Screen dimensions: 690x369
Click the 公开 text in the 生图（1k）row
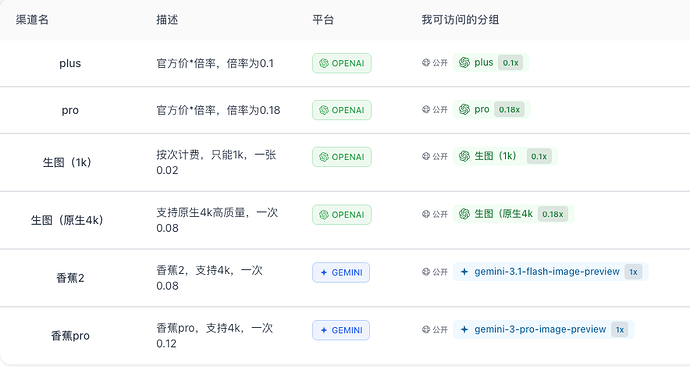tap(440, 156)
